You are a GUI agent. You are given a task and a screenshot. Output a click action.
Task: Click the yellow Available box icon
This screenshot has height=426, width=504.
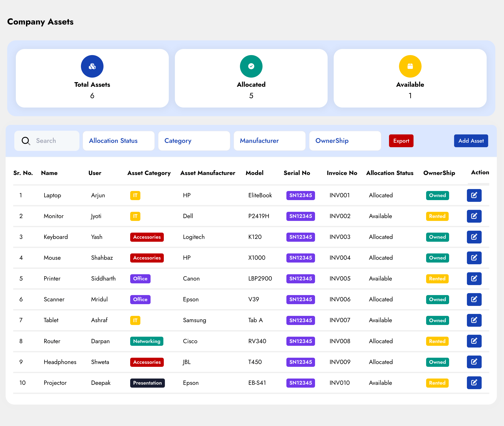click(410, 66)
